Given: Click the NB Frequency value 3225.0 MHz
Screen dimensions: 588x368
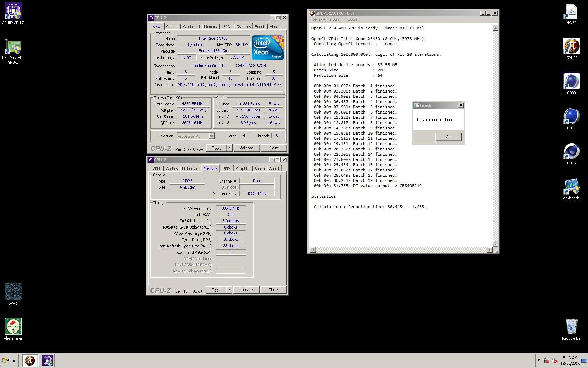Looking at the screenshot, I should (257, 193).
